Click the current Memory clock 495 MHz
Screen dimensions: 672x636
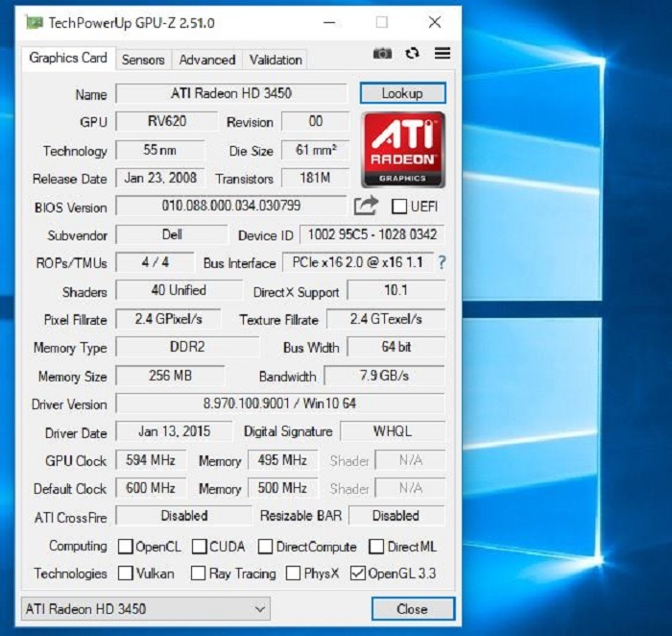tap(282, 460)
